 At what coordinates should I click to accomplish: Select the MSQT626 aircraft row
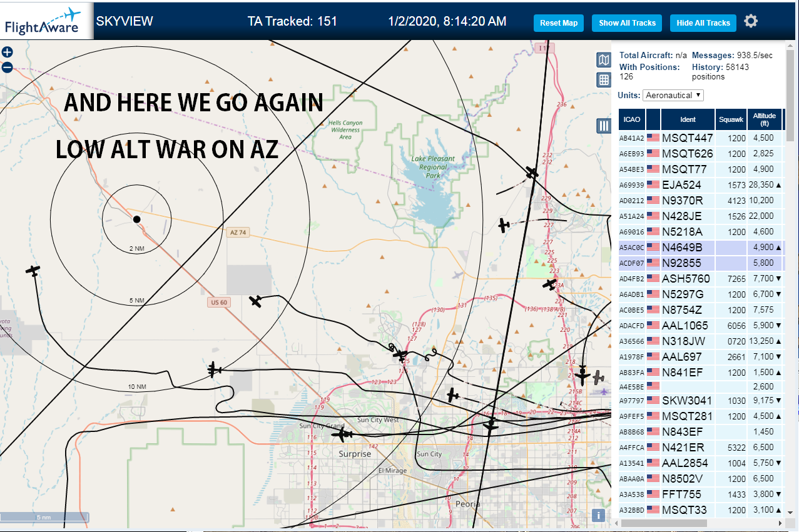click(701, 154)
